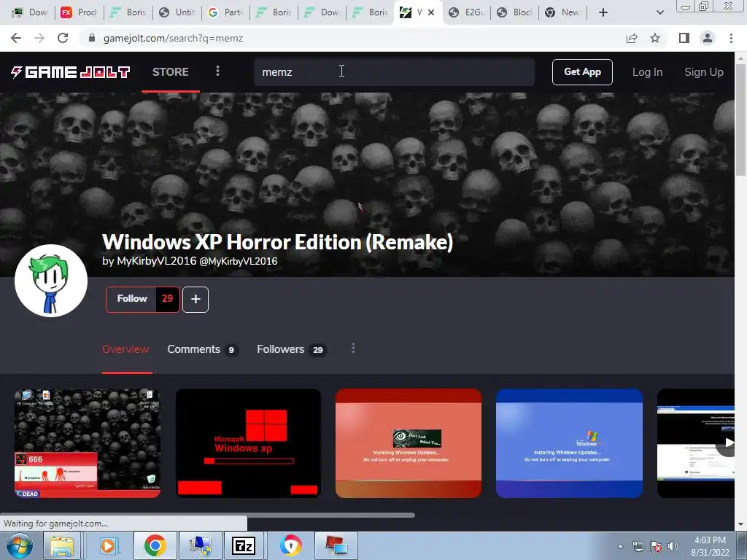Open File Explorer from the taskbar
Image resolution: width=747 pixels, height=560 pixels.
63,545
